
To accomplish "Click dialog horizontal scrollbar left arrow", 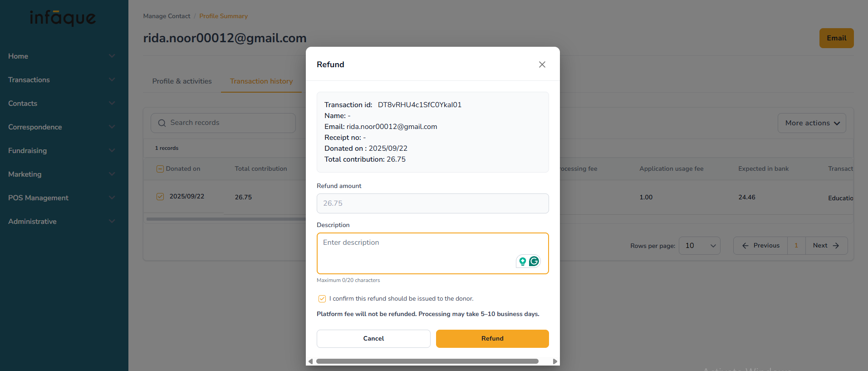I will click(x=310, y=361).
